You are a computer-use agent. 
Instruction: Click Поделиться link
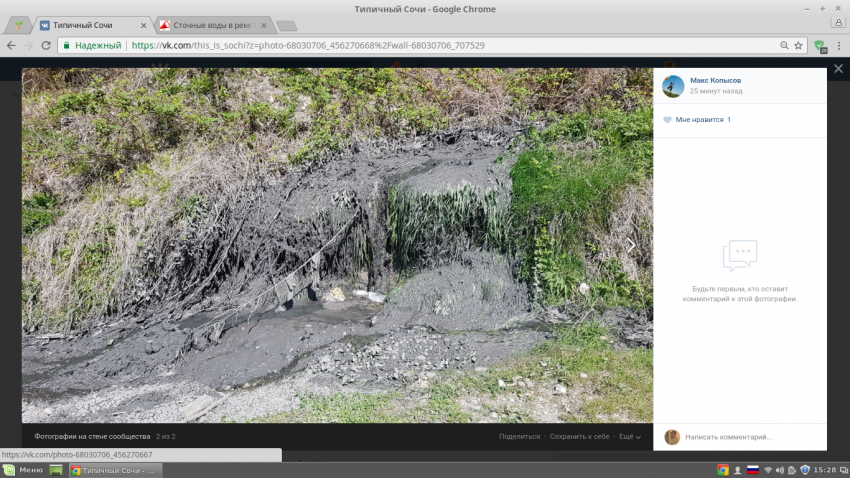click(519, 437)
